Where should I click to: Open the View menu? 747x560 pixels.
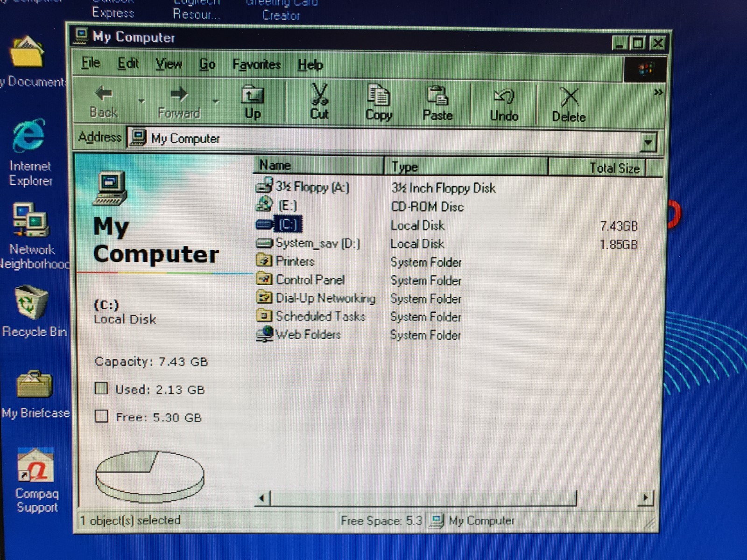click(x=169, y=63)
